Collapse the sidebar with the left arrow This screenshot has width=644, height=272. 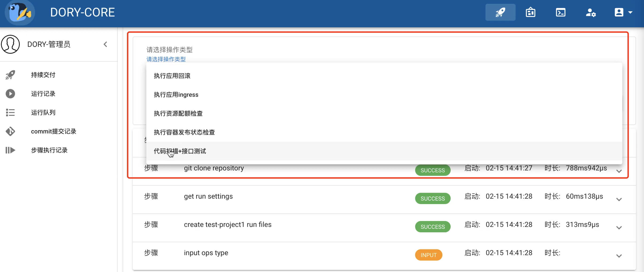[x=105, y=44]
